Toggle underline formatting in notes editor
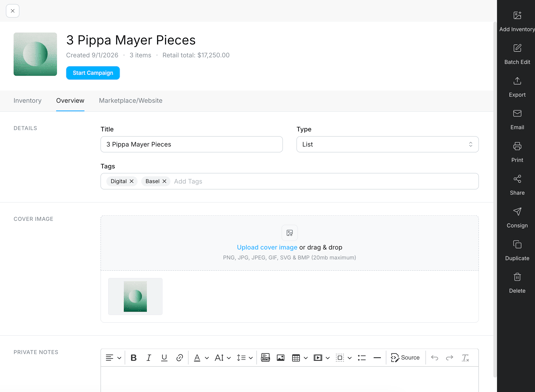This screenshot has height=392, width=535. pyautogui.click(x=164, y=358)
